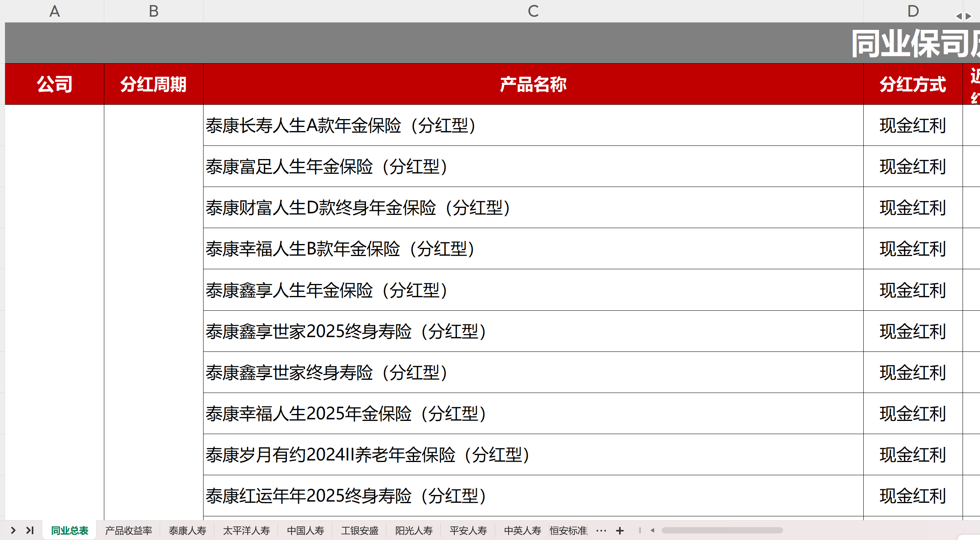Open more sheets ellipsis menu
Image resolution: width=980 pixels, height=540 pixels.
point(601,530)
